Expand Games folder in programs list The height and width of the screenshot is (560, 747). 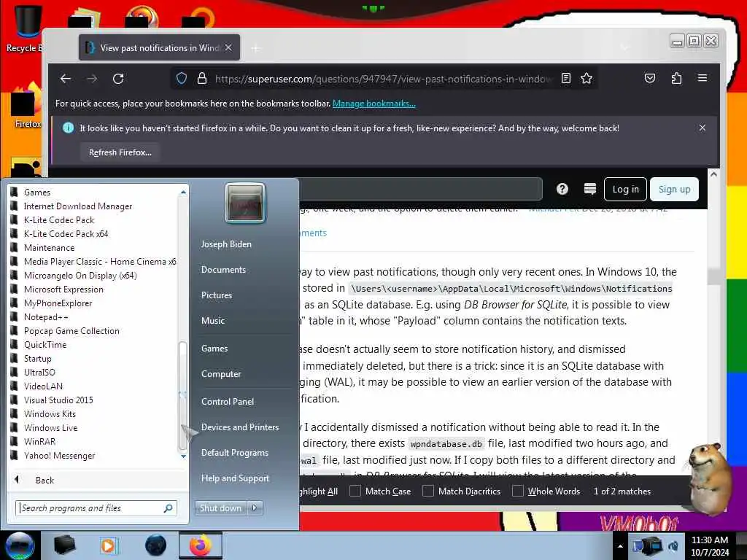[x=36, y=192]
